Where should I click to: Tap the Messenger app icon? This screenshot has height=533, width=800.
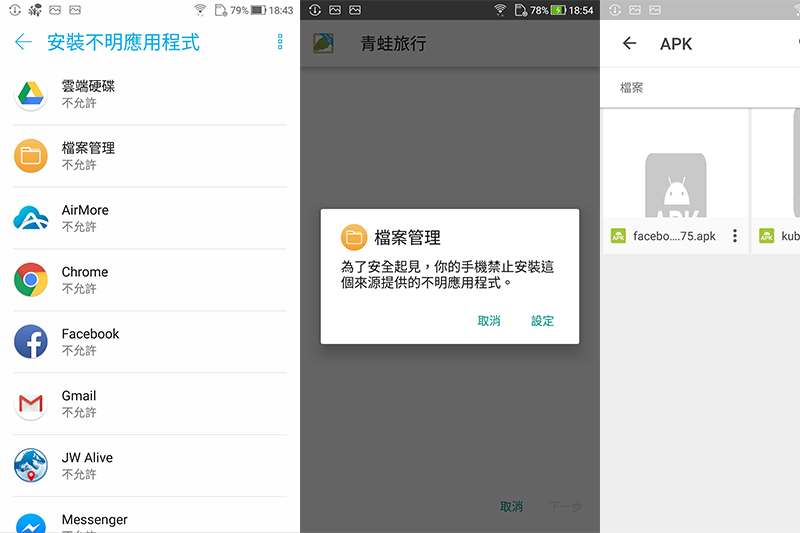31,523
